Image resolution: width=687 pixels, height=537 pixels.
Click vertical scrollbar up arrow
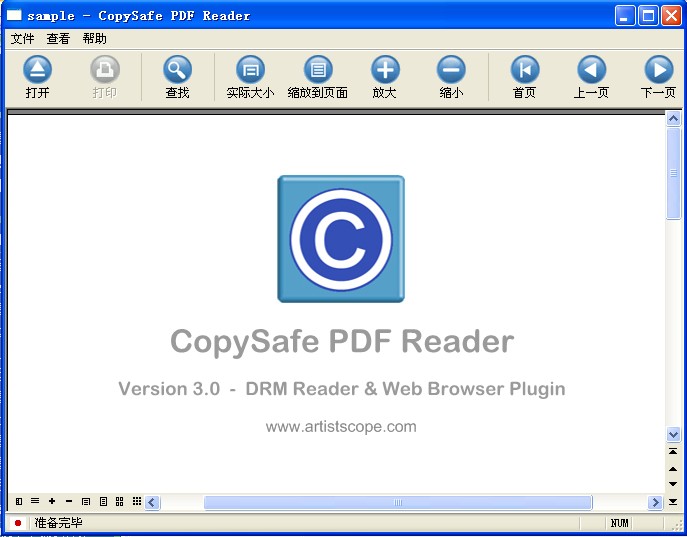click(x=673, y=118)
